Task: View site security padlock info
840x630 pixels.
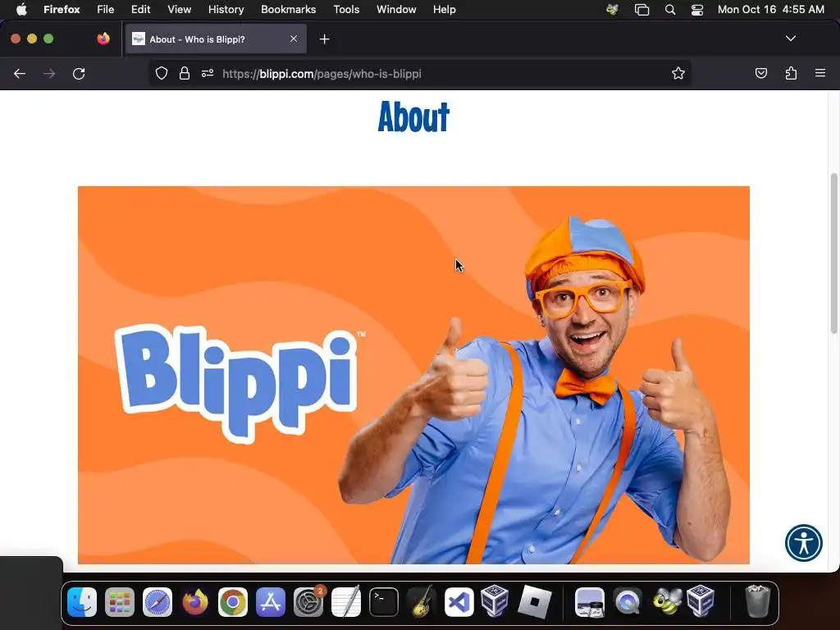Action: [185, 73]
